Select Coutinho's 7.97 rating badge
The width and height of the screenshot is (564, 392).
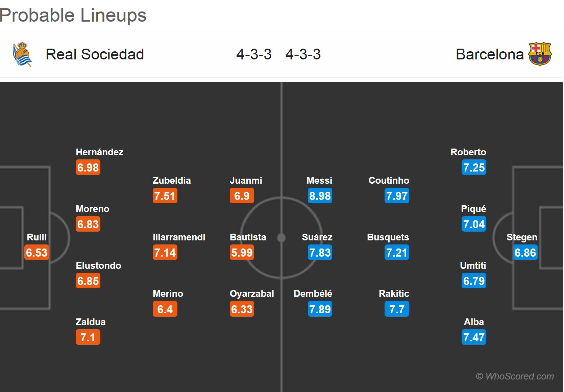397,196
